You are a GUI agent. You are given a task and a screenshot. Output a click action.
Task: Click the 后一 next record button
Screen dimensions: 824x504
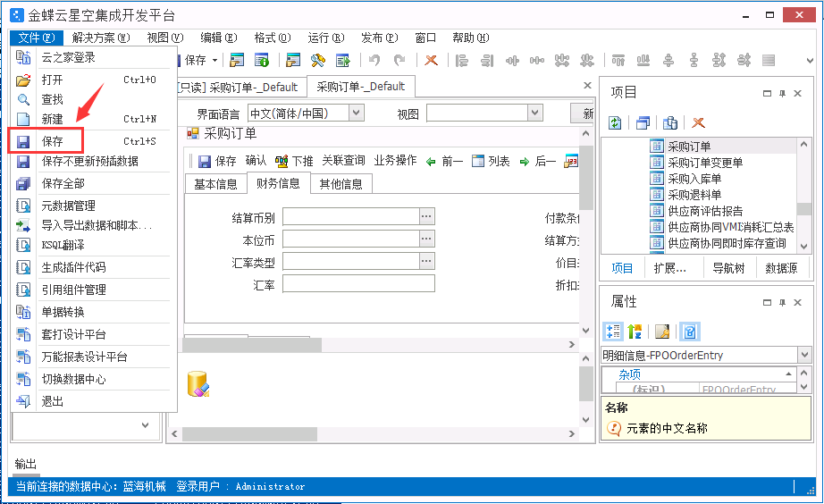pyautogui.click(x=538, y=161)
